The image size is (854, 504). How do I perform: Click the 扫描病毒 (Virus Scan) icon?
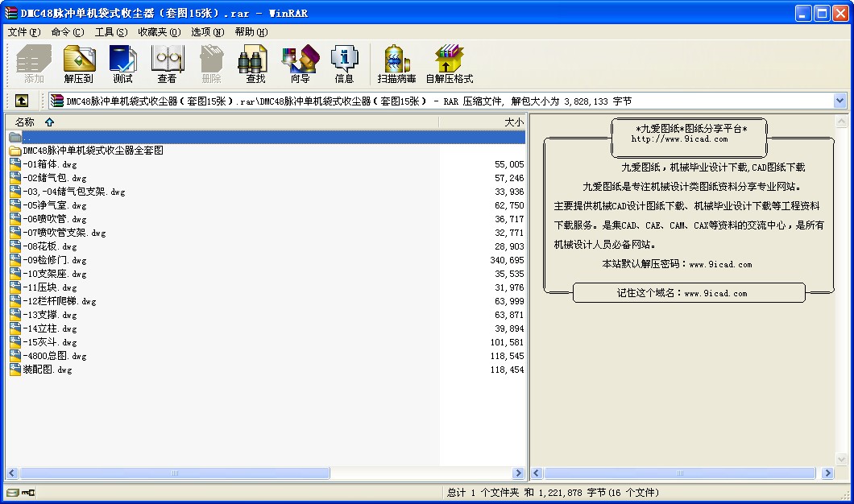coord(396,64)
